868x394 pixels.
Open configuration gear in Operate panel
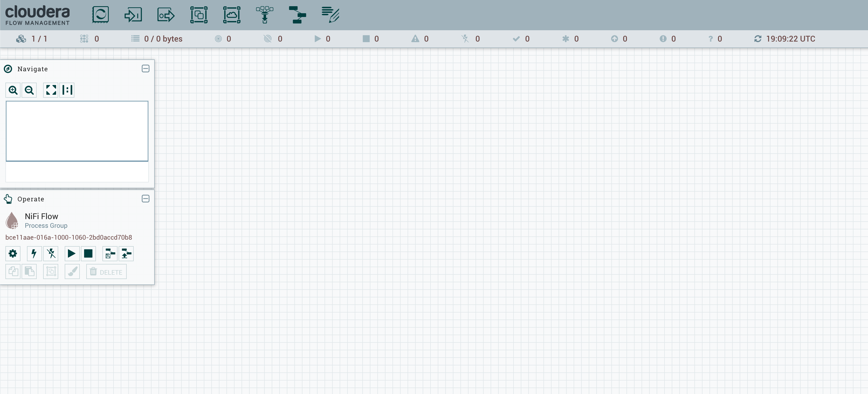click(x=13, y=253)
